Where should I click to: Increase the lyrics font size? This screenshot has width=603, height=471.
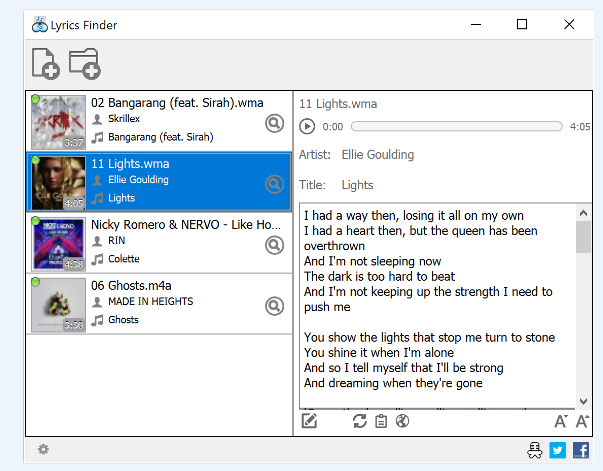tap(582, 421)
